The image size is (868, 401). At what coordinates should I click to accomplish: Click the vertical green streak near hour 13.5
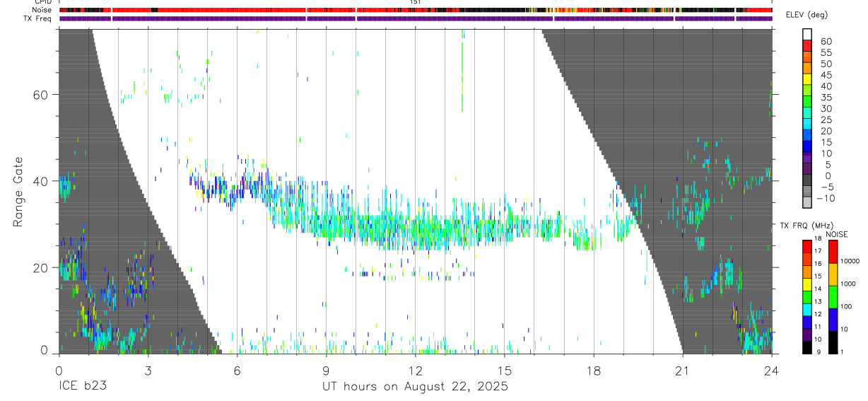pos(462,71)
